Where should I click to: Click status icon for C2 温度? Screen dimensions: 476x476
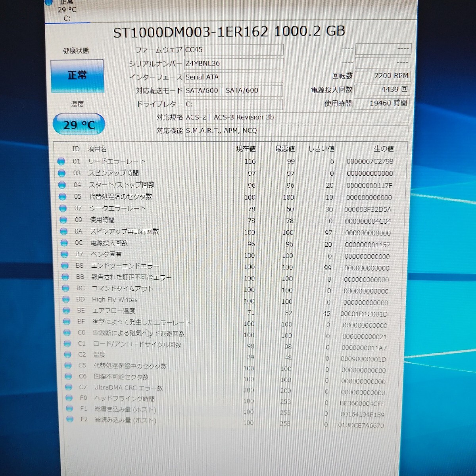[68, 355]
